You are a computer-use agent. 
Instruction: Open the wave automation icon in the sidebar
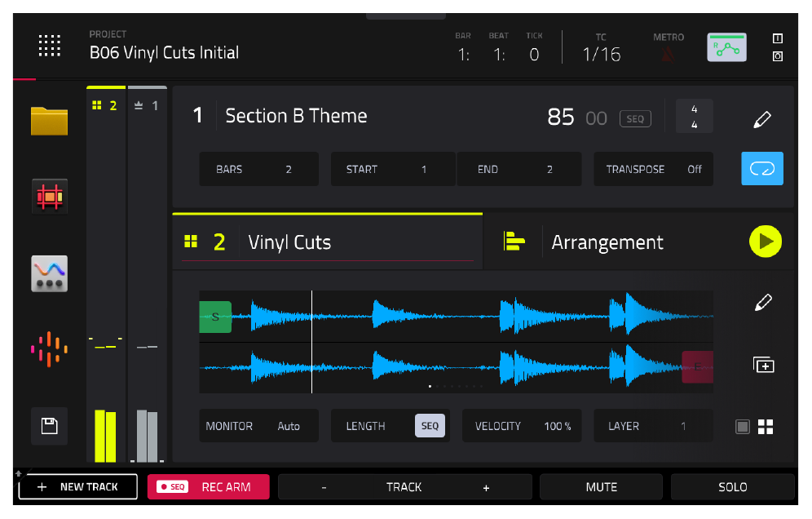(x=49, y=273)
